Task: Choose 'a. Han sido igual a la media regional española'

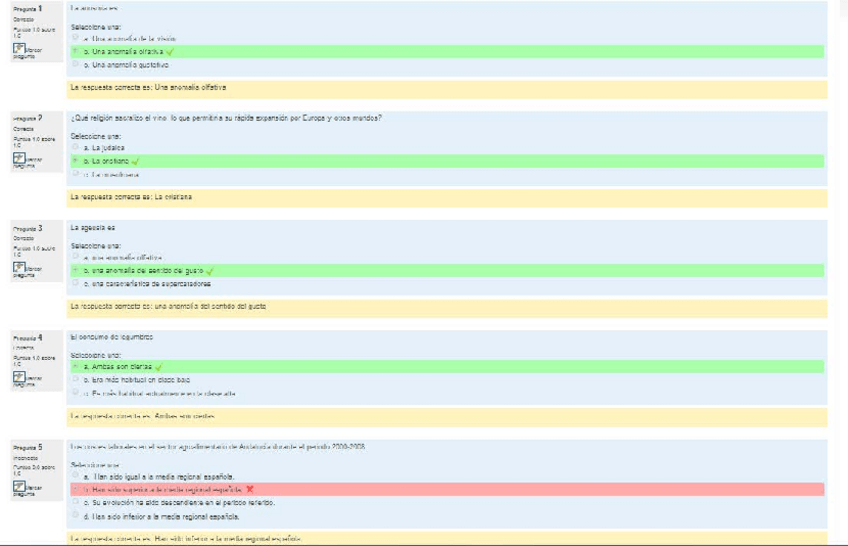Action: tap(75, 476)
